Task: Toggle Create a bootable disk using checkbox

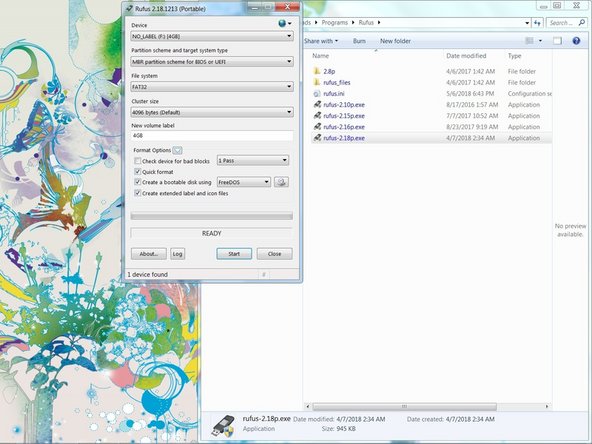Action: pyautogui.click(x=138, y=182)
